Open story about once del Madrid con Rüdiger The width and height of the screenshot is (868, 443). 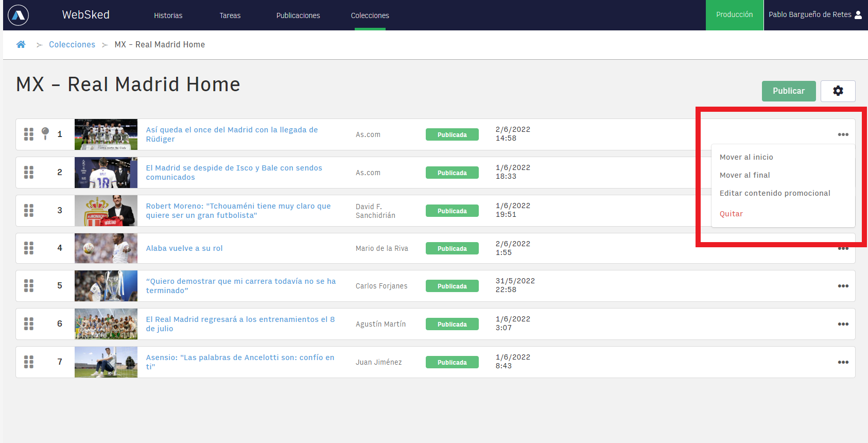click(x=232, y=134)
